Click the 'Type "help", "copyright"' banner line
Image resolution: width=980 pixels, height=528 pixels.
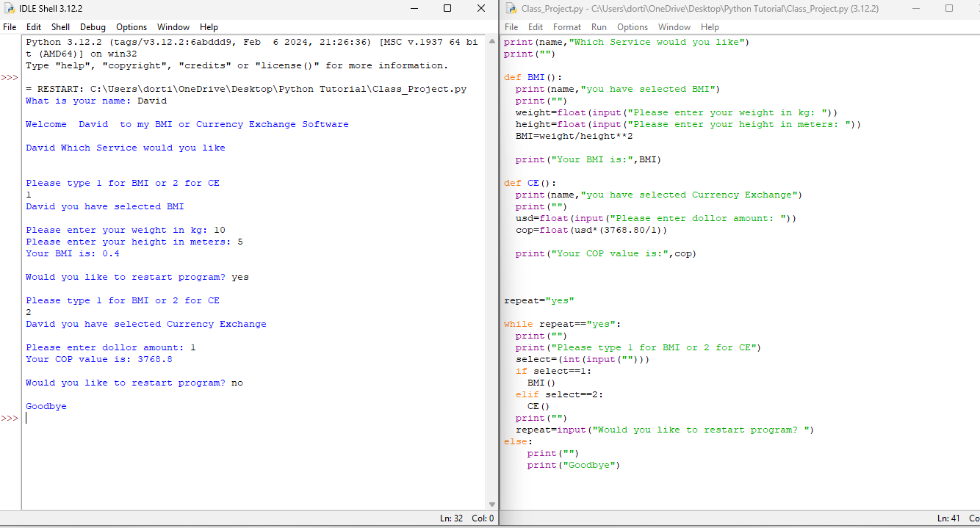coord(237,65)
